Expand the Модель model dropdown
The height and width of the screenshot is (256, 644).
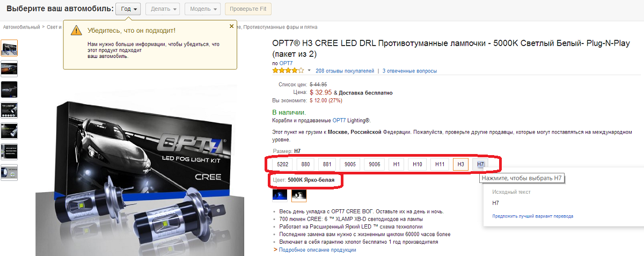tap(202, 9)
